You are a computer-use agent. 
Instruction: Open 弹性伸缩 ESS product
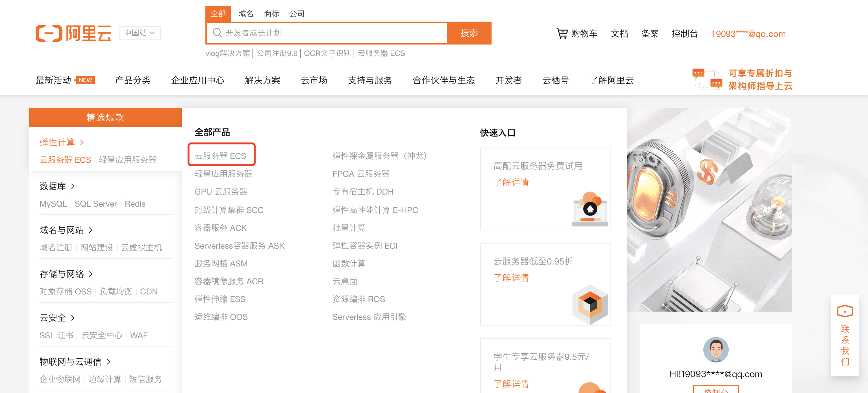click(220, 299)
